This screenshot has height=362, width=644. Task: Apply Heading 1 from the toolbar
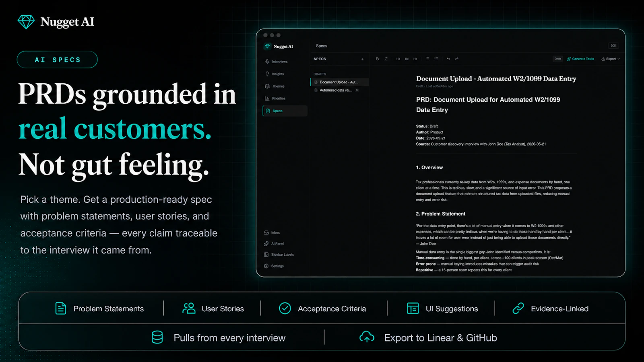point(398,59)
